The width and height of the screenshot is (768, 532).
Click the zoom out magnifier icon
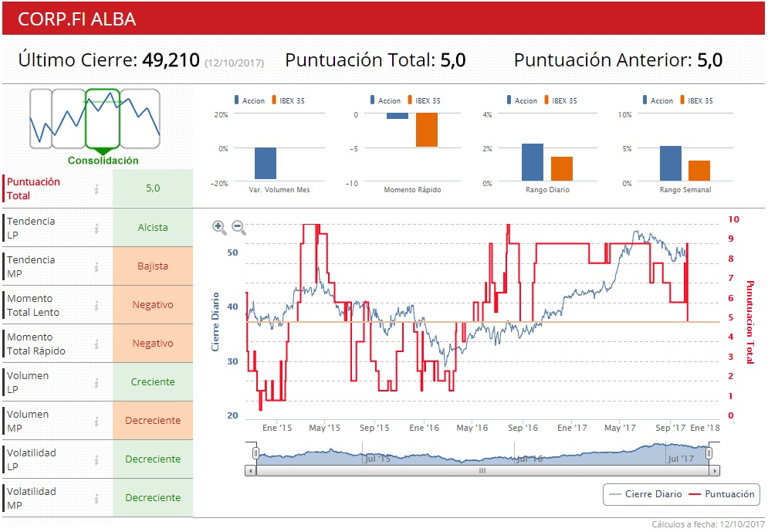point(239,227)
